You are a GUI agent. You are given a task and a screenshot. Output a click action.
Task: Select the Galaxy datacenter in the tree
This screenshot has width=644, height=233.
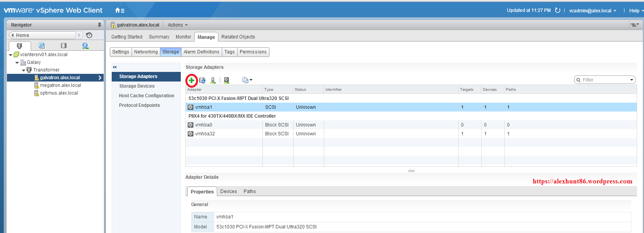33,62
